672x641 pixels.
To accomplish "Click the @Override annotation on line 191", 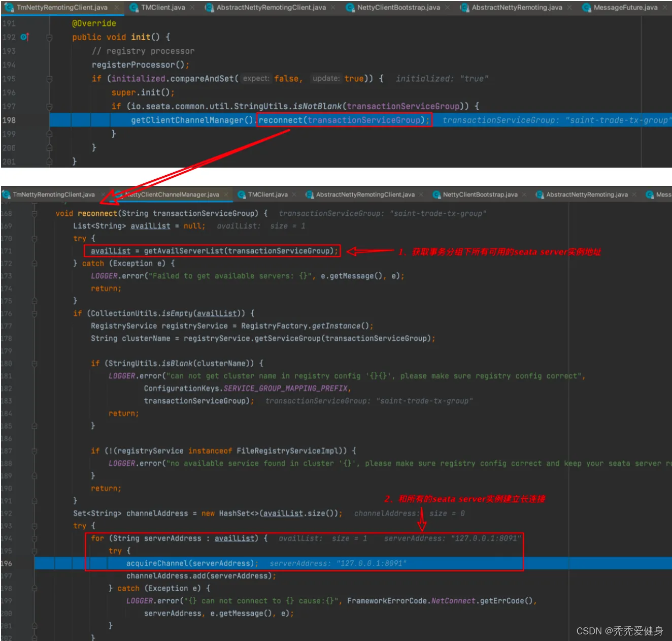I will 94,23.
